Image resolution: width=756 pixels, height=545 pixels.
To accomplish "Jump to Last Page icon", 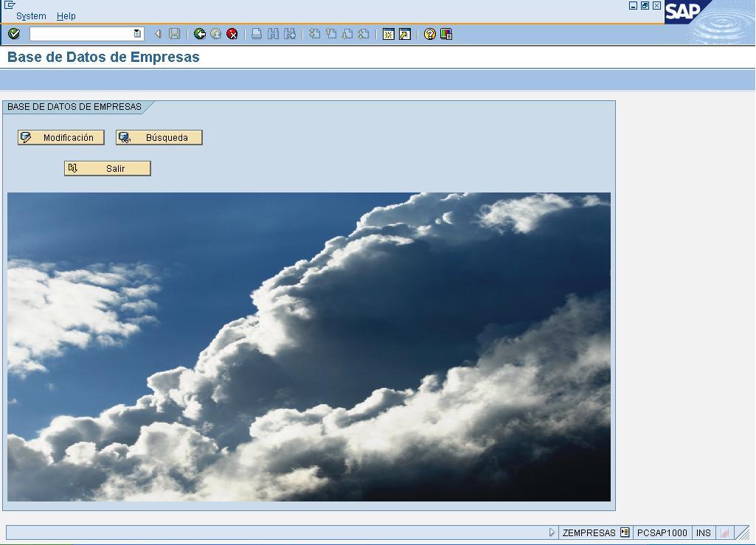I will [364, 34].
